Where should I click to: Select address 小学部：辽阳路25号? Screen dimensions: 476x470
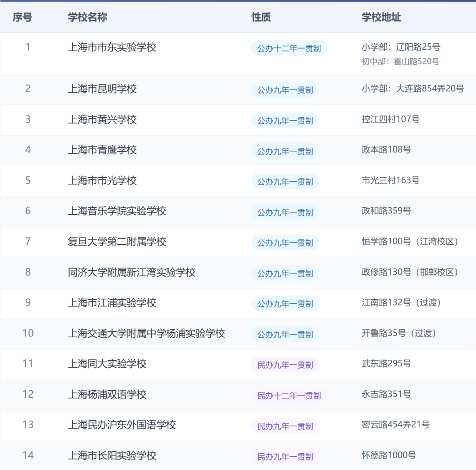[401, 47]
